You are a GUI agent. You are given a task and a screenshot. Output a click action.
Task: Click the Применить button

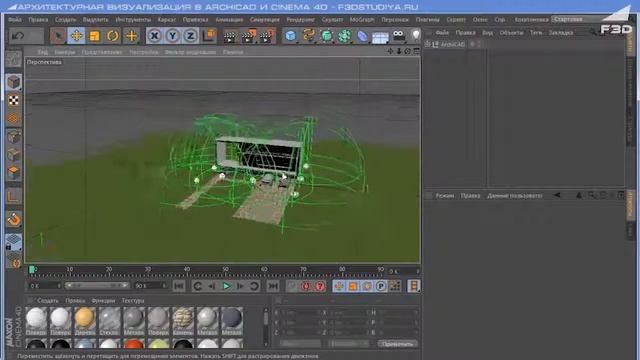398,344
